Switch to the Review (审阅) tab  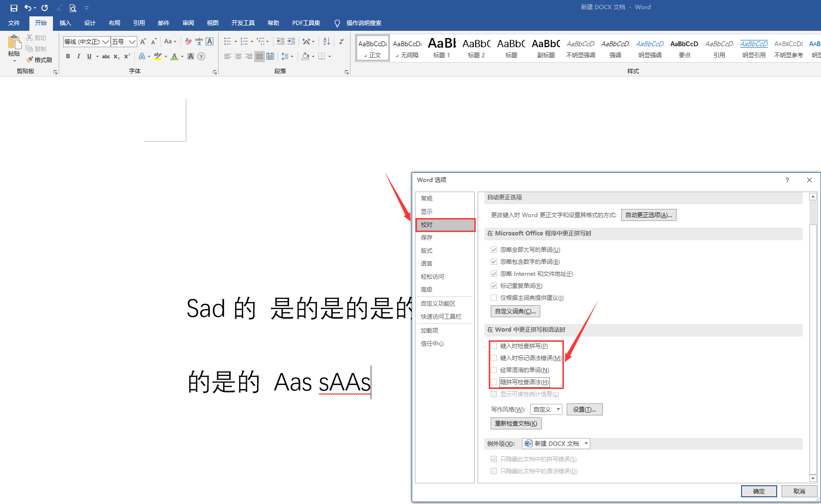pos(188,23)
